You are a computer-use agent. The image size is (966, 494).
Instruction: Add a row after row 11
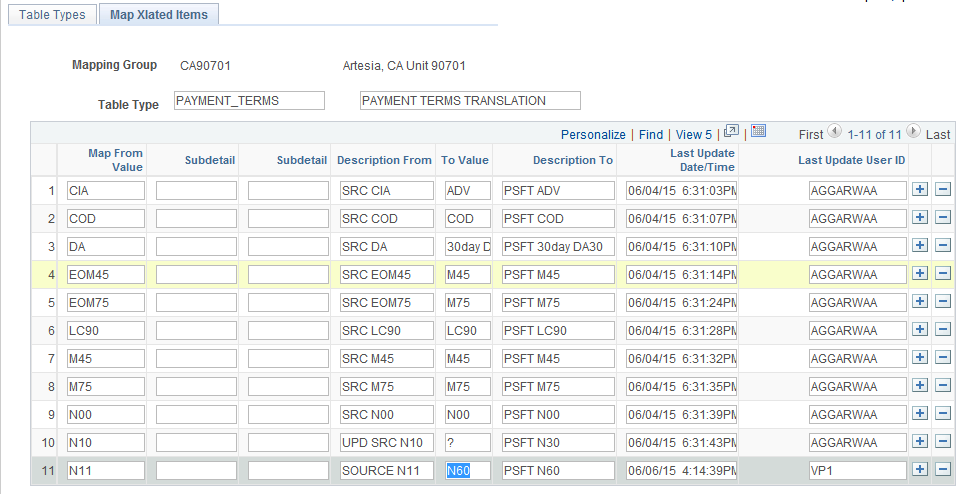pos(920,470)
